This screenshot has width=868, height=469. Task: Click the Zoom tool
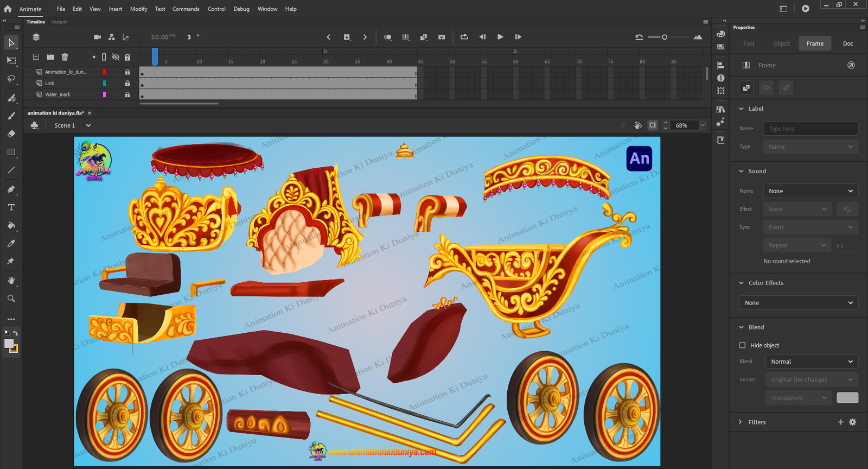coord(11,299)
